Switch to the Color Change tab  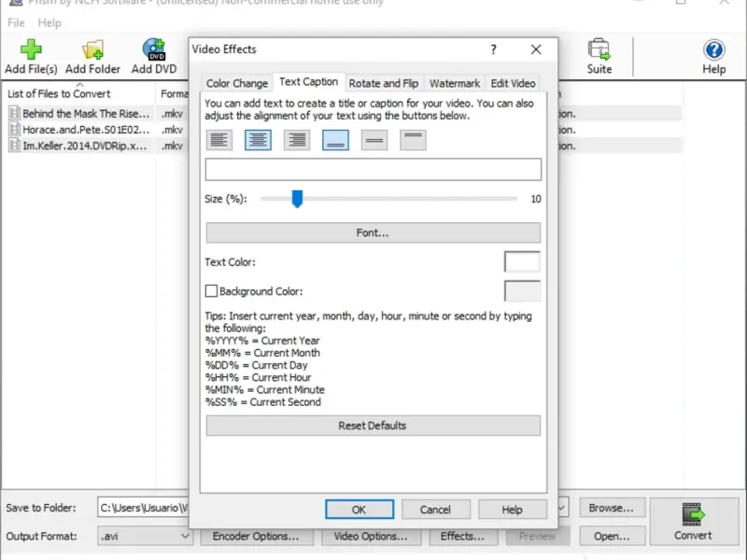click(x=237, y=83)
